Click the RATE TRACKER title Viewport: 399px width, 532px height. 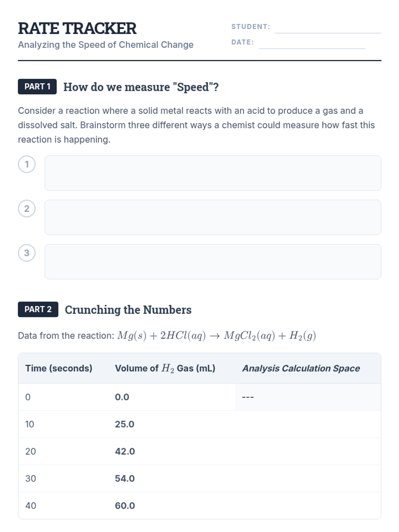point(77,28)
